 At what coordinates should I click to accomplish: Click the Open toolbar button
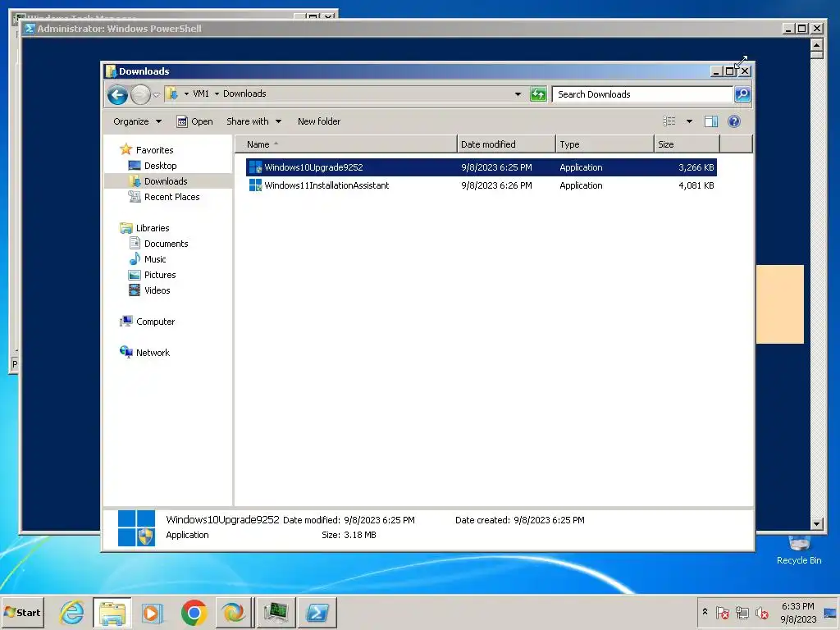click(194, 121)
